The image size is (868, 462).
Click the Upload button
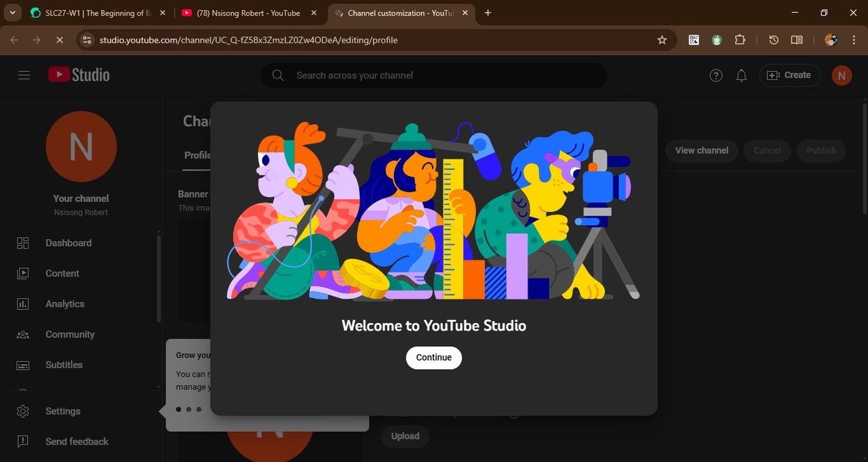(405, 436)
